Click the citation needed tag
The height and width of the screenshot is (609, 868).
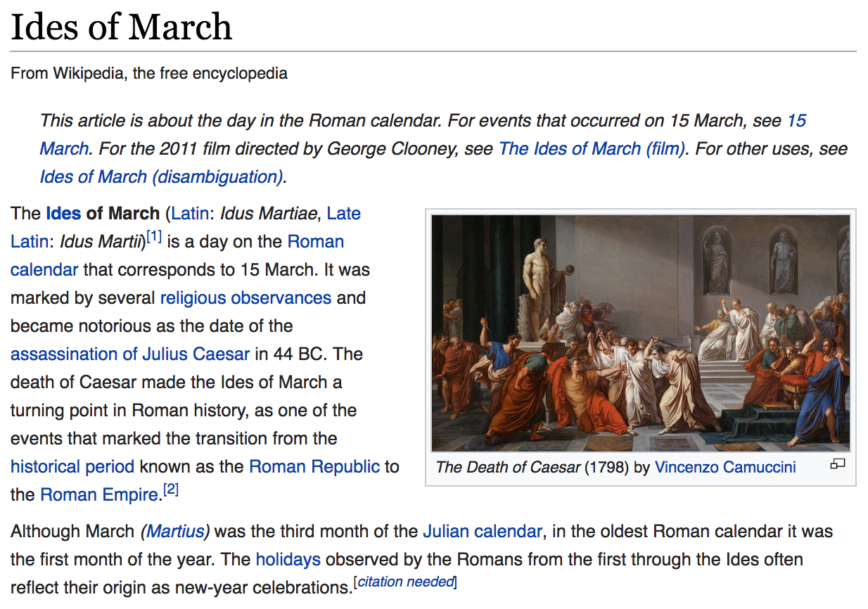[x=406, y=582]
